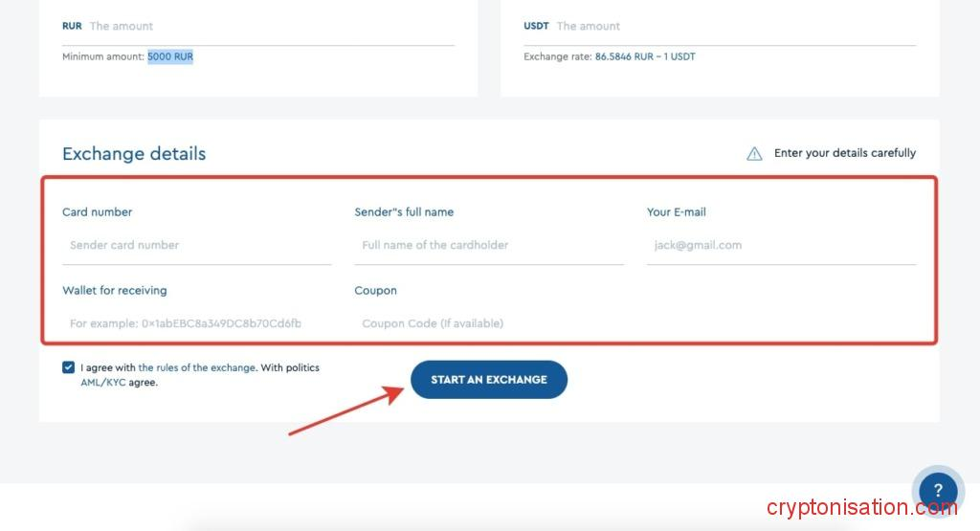The width and height of the screenshot is (980, 531).
Task: Follow the AML/KYC policy link
Action: (103, 383)
